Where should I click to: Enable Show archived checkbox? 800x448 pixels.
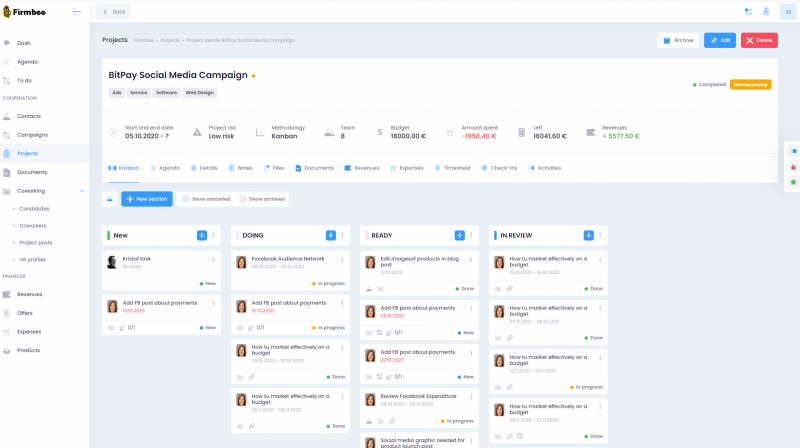(243, 199)
